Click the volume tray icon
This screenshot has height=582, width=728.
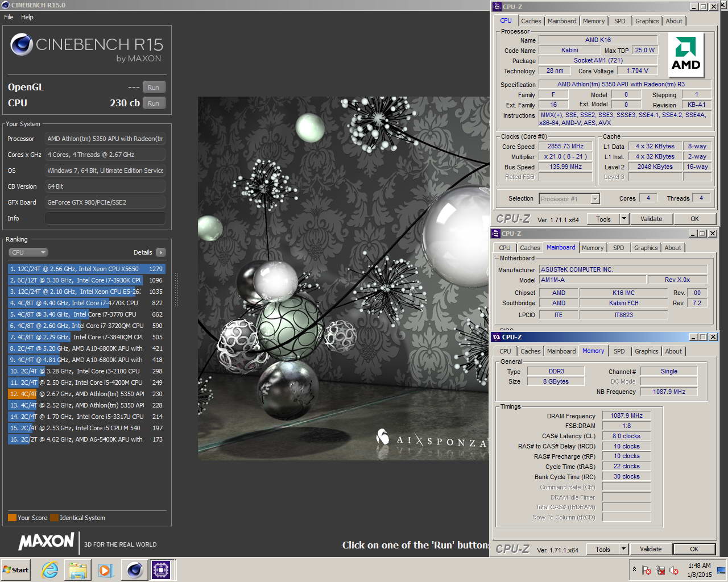(x=674, y=570)
